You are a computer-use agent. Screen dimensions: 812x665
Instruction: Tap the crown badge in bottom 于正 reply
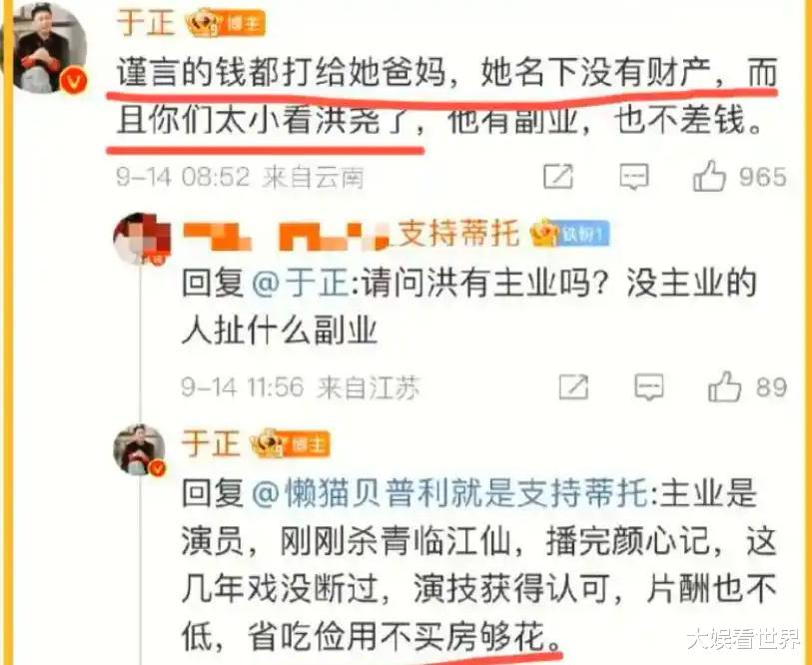267,444
